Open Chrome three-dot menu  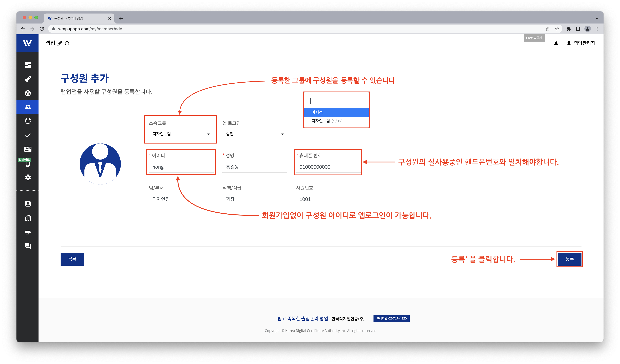597,29
